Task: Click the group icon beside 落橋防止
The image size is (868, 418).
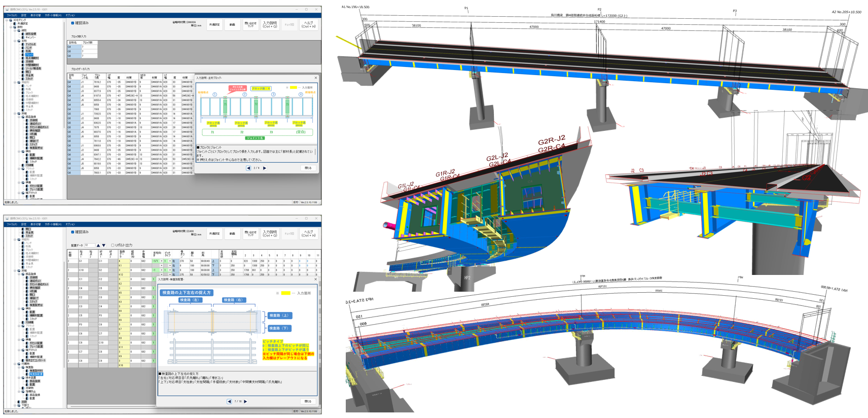Action: click(23, 392)
